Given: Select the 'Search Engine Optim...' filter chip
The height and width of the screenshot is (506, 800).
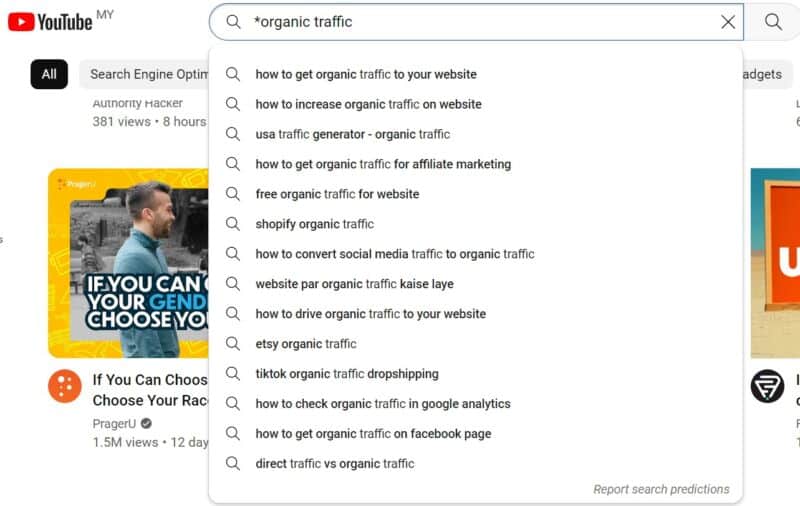Looking at the screenshot, I should pos(145,74).
